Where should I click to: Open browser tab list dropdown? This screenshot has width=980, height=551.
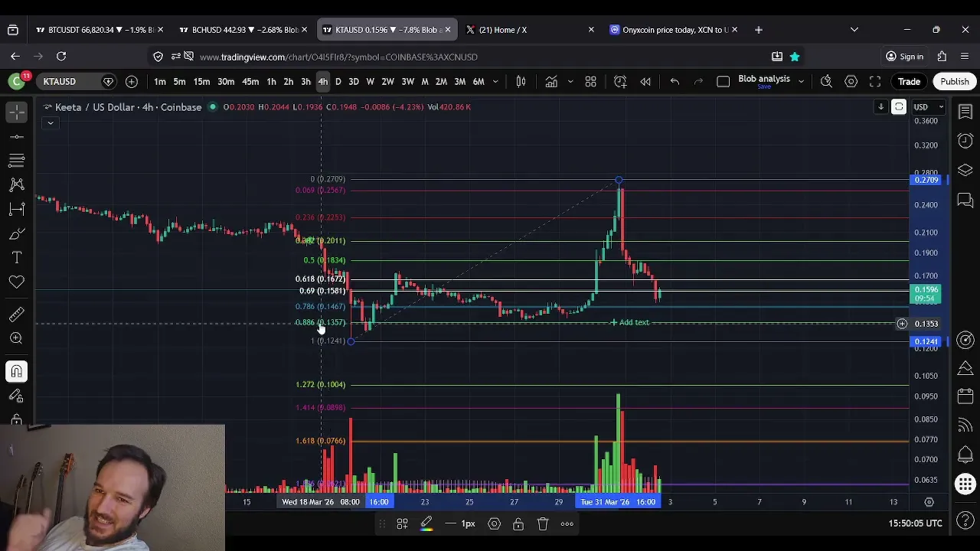coord(854,30)
